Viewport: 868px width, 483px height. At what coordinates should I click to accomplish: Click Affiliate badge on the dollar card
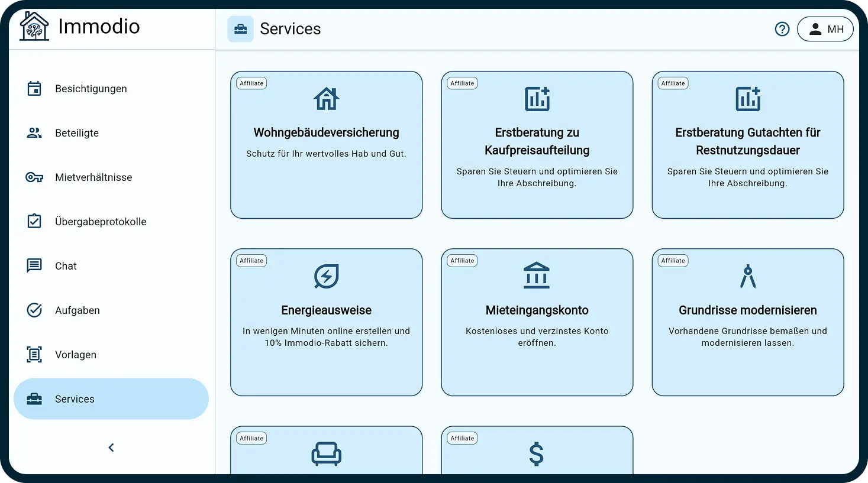pyautogui.click(x=462, y=438)
